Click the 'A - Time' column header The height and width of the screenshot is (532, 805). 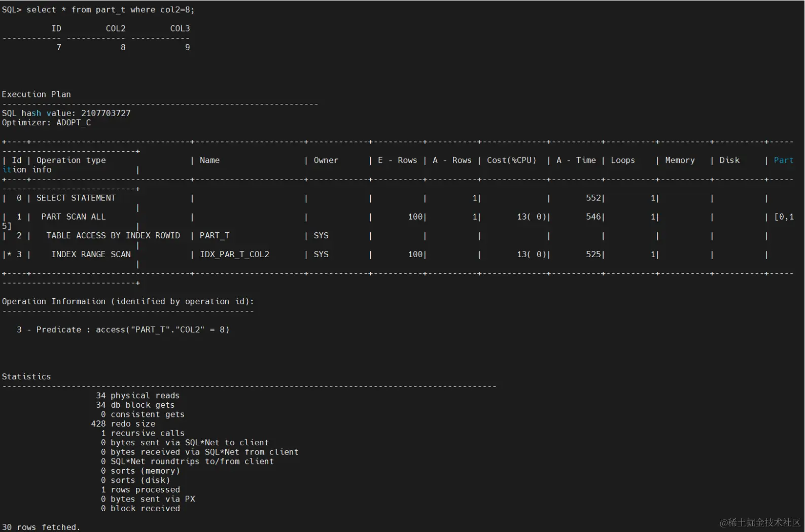point(576,160)
